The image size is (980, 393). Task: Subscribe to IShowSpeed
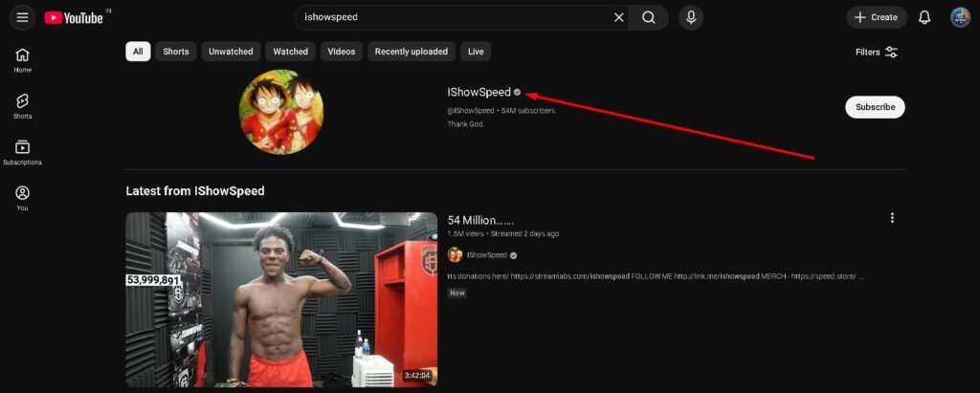click(x=875, y=107)
